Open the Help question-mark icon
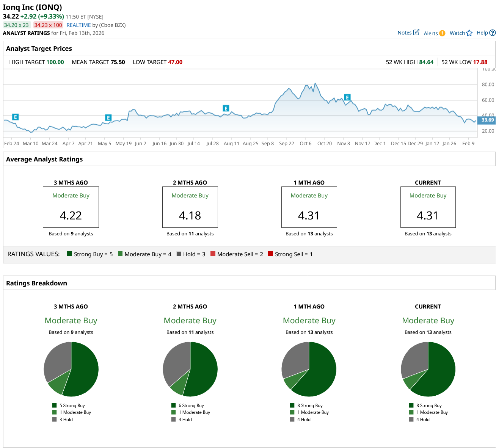The image size is (496, 448). coord(492,33)
